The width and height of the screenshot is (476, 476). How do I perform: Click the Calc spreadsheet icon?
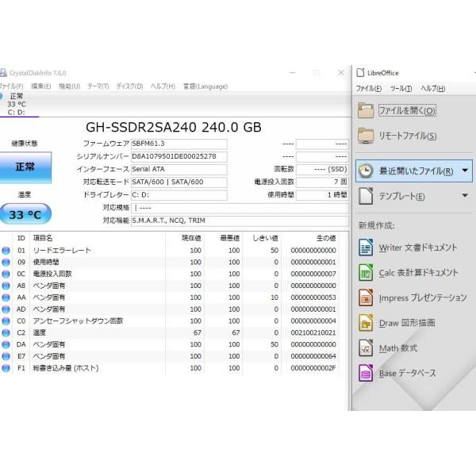coord(366,273)
